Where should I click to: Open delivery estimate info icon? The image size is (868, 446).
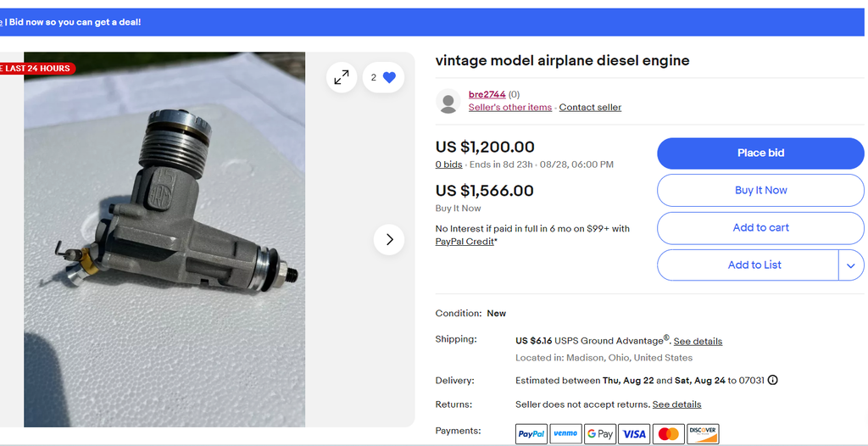pos(772,381)
